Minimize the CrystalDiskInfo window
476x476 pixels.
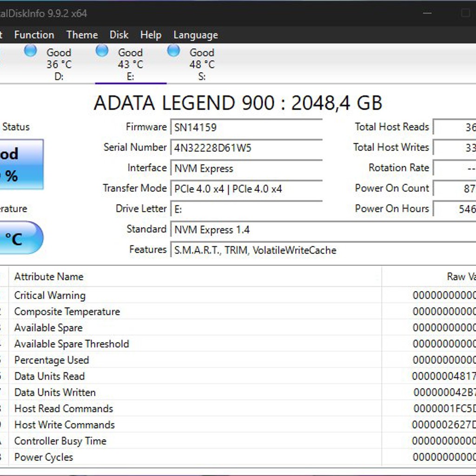pyautogui.click(x=427, y=13)
